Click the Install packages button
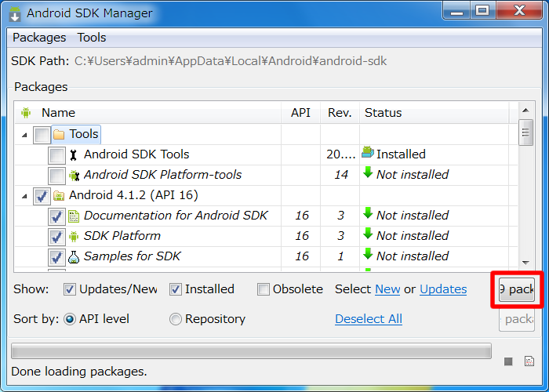 tap(517, 289)
